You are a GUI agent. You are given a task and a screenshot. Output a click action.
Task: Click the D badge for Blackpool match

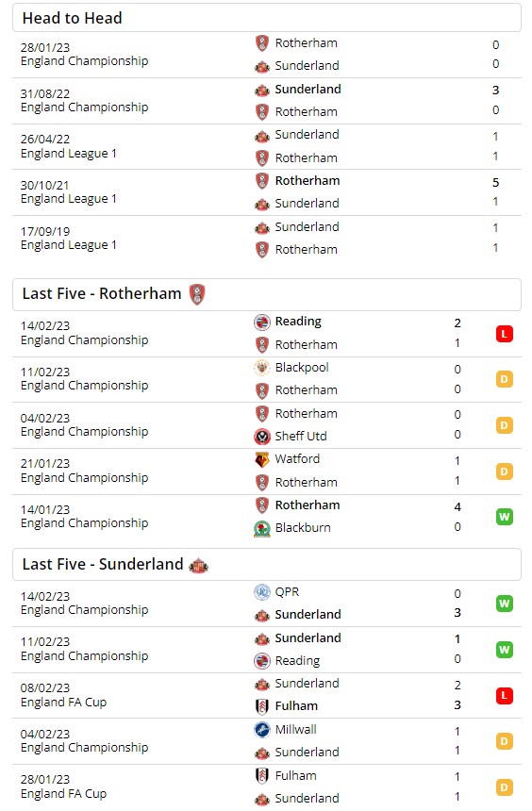point(504,379)
